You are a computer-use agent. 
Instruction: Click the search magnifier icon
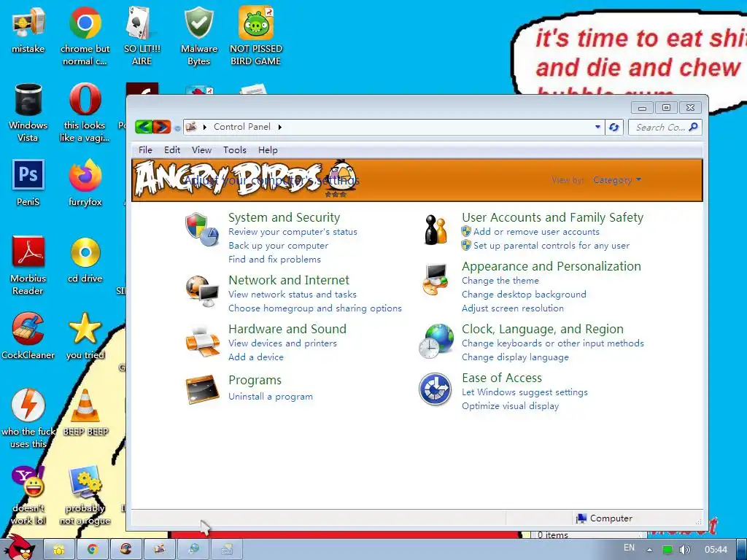[693, 127]
